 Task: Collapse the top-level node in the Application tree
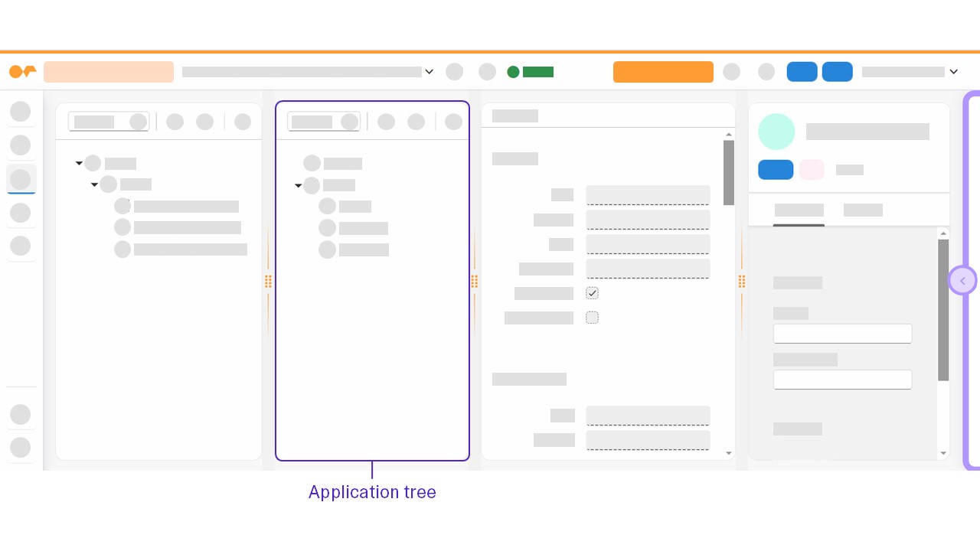pyautogui.click(x=299, y=185)
